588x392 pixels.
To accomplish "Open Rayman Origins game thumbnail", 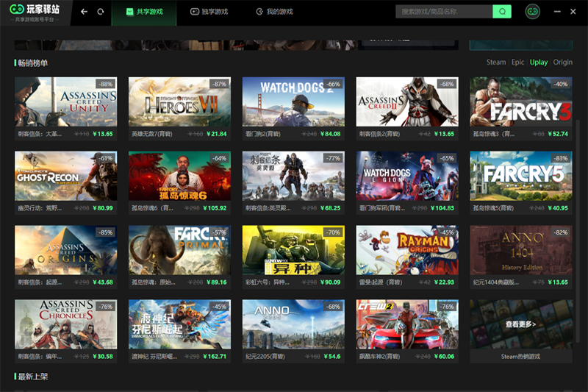I will click(406, 250).
